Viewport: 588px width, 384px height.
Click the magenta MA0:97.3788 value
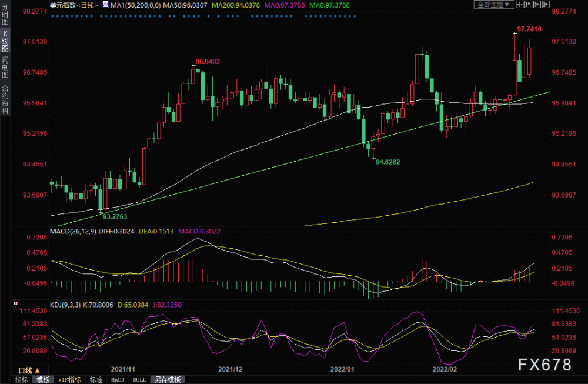(x=285, y=5)
